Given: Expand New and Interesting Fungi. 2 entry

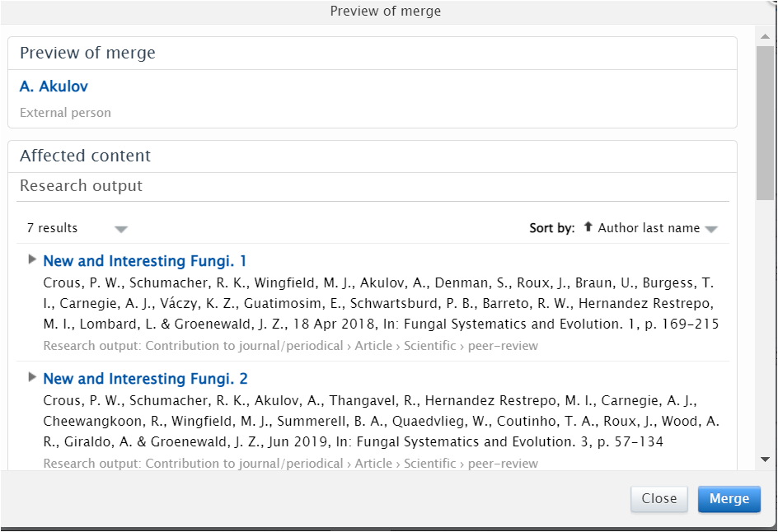Looking at the screenshot, I should 32,377.
